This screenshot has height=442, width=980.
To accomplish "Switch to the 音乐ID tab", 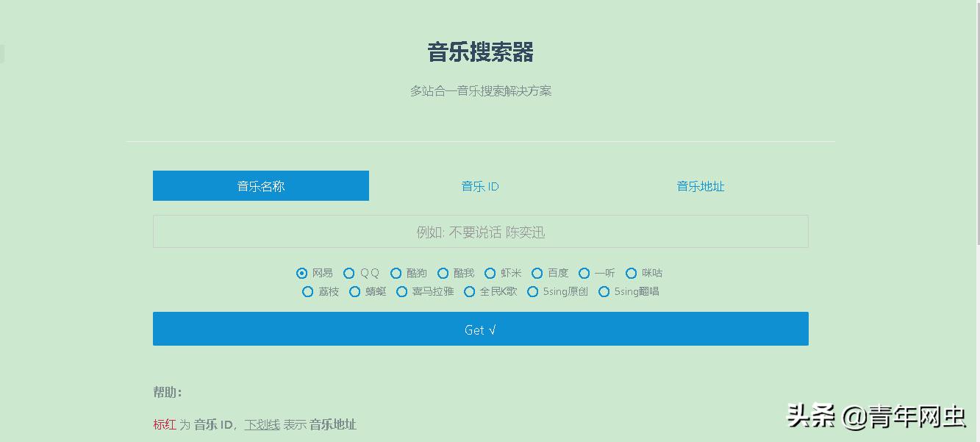I will click(479, 186).
